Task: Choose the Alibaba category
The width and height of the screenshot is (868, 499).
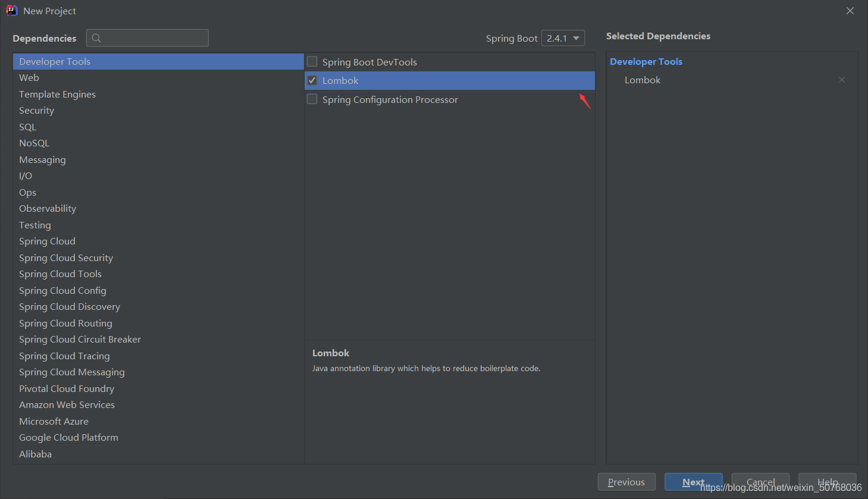Action: 158,454
